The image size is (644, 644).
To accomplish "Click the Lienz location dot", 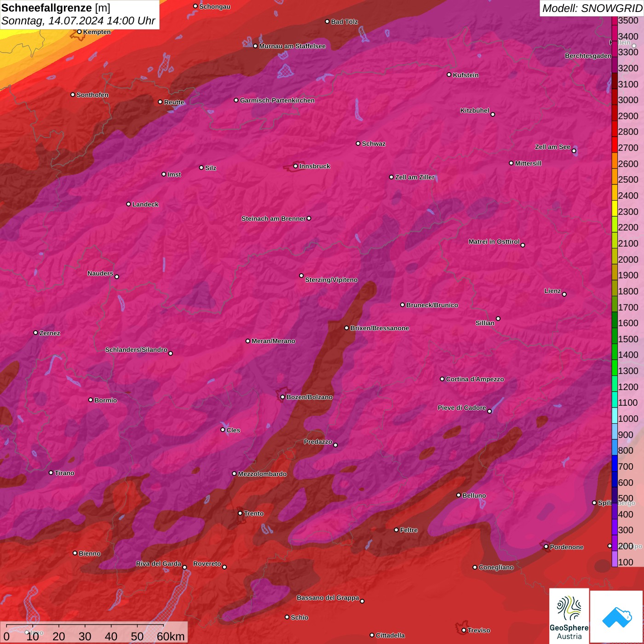I will coord(564,294).
